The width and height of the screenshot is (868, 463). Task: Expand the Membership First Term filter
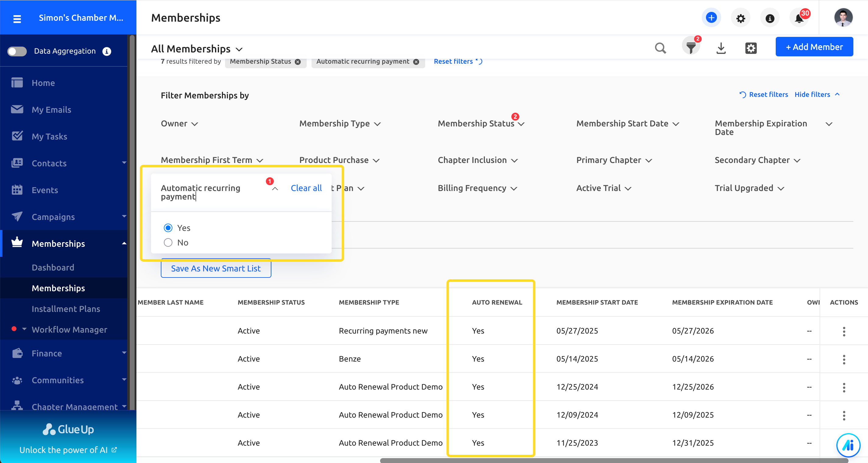[212, 160]
